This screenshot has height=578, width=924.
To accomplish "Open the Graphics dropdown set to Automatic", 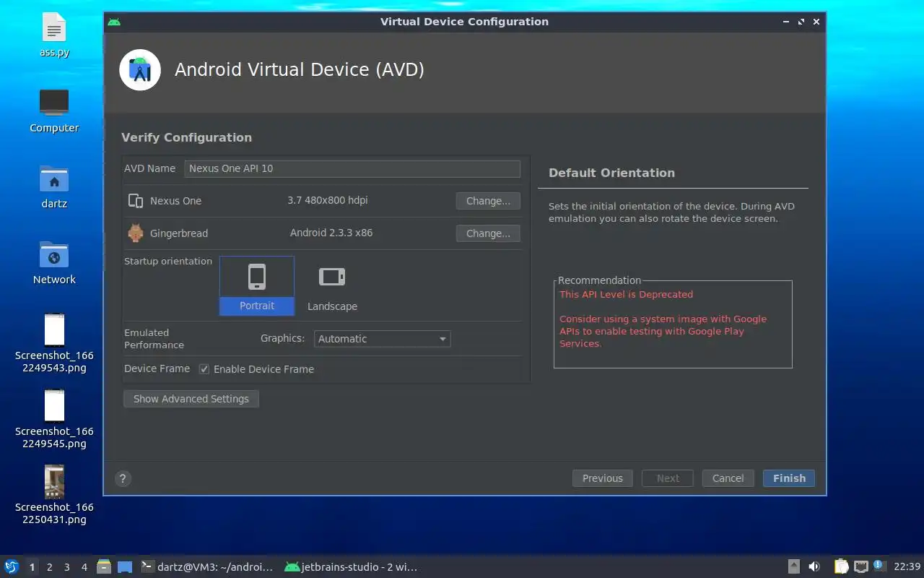I will click(x=383, y=339).
